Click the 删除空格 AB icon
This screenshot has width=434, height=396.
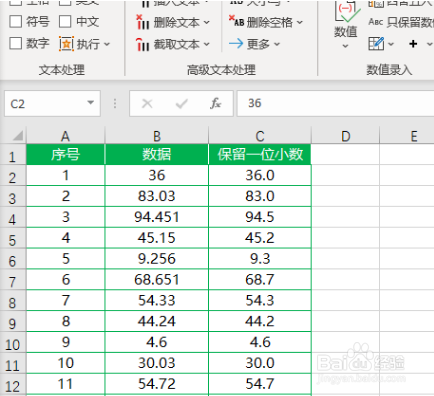pyautogui.click(x=236, y=21)
